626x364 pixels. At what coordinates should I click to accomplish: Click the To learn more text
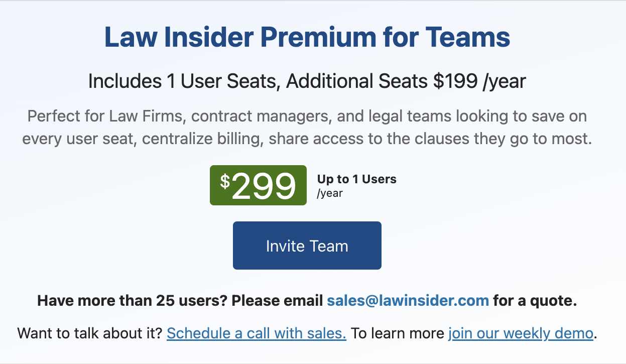coord(398,333)
